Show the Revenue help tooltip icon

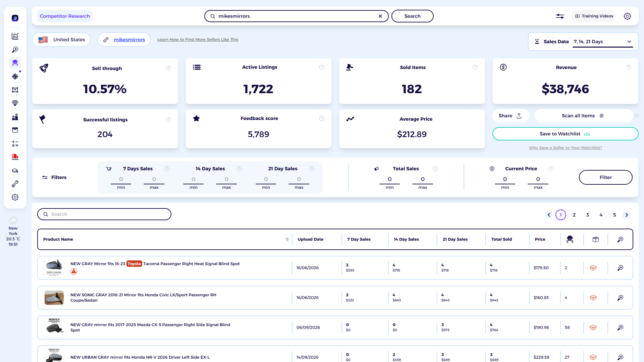point(629,67)
